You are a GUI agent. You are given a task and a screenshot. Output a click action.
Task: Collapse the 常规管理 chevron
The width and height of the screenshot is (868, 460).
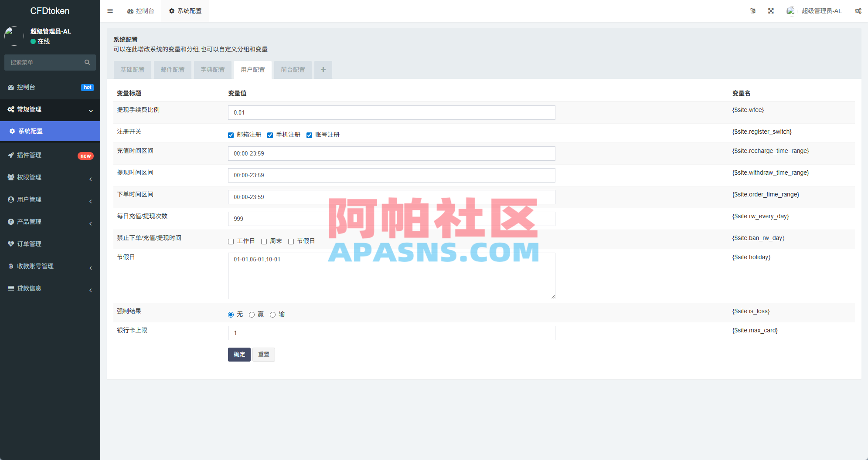[x=91, y=111]
